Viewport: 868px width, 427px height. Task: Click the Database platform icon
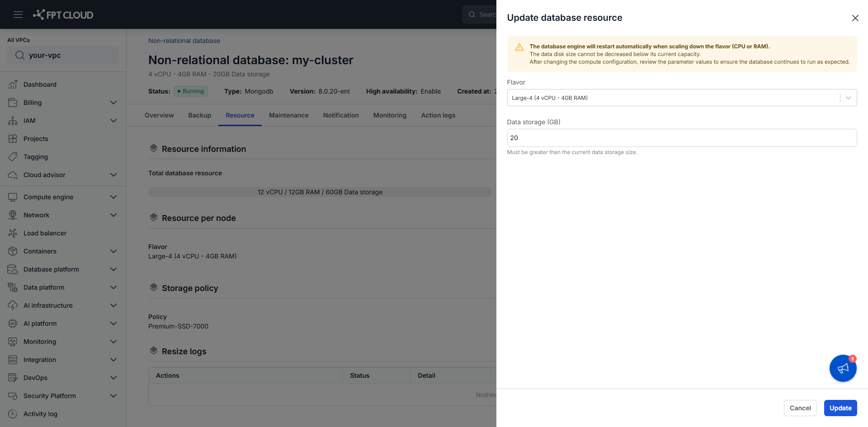pyautogui.click(x=13, y=269)
